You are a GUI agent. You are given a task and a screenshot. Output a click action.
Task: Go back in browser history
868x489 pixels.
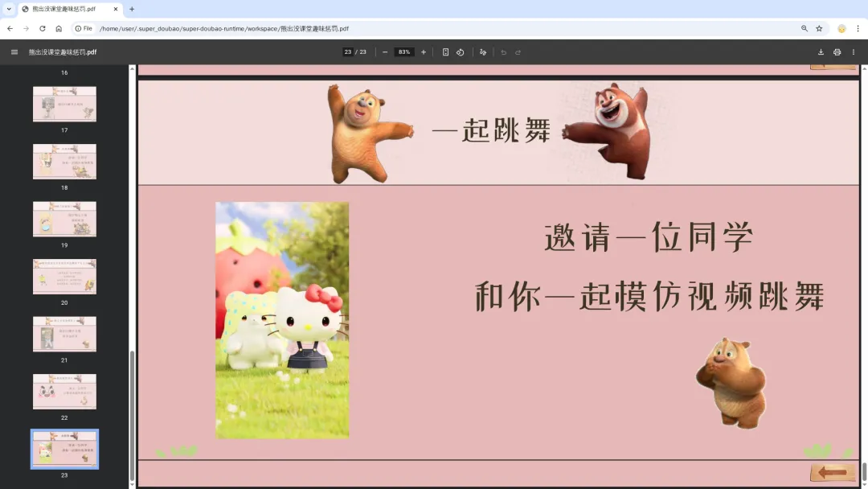[x=10, y=28]
